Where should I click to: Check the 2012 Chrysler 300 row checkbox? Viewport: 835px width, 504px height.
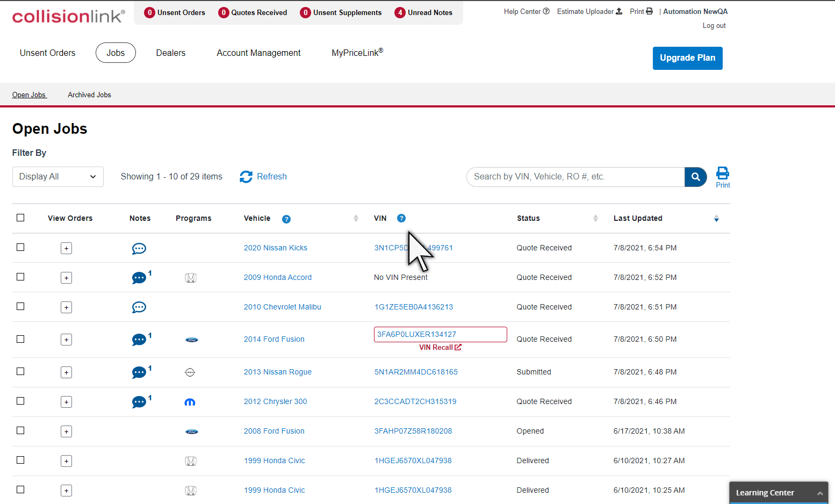20,401
